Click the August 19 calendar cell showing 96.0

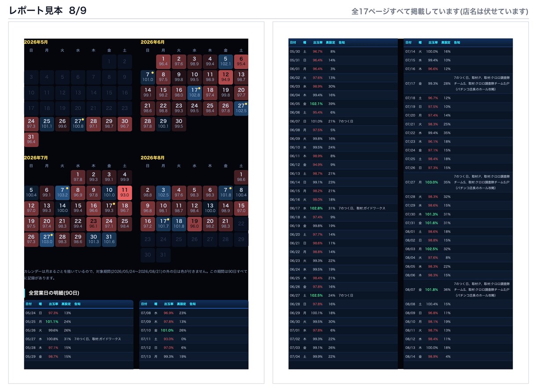194,224
